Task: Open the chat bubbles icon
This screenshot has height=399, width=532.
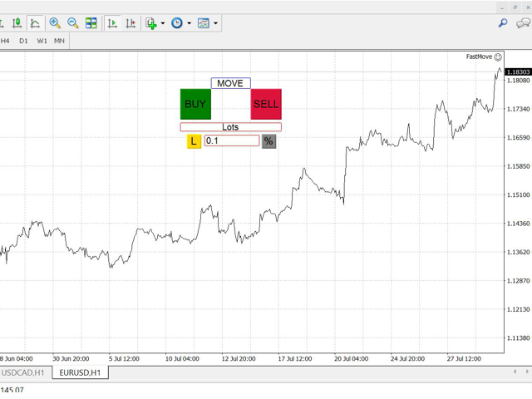Action: coord(523,23)
